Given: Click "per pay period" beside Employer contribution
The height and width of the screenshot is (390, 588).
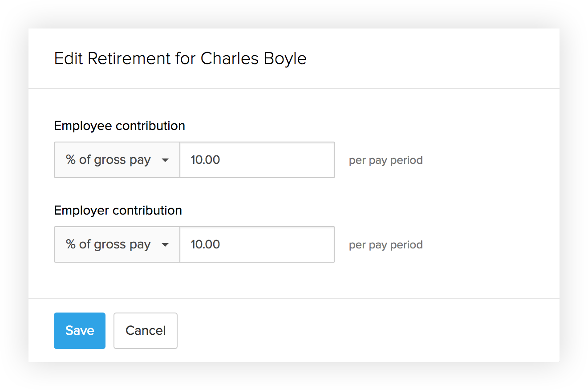Looking at the screenshot, I should coord(385,245).
